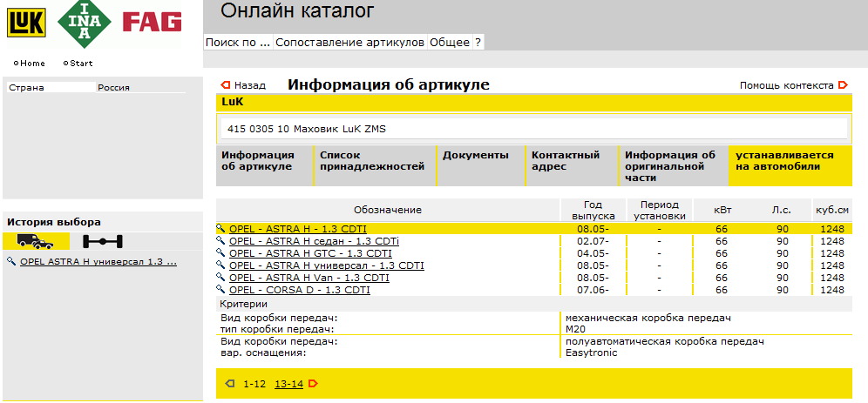Select the passenger car and truck vehicle icon
This screenshot has width=868, height=403.
pyautogui.click(x=36, y=241)
